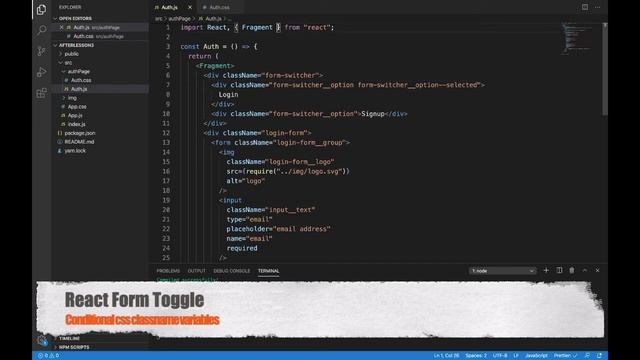Viewport: 640px width, 360px height.
Task: Close the terminal panel
Action: pos(598,270)
